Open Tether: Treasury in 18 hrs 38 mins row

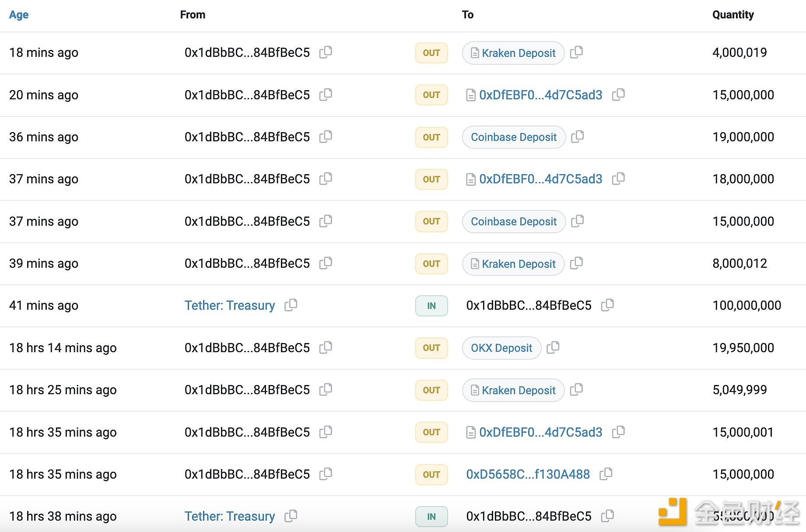click(x=230, y=516)
